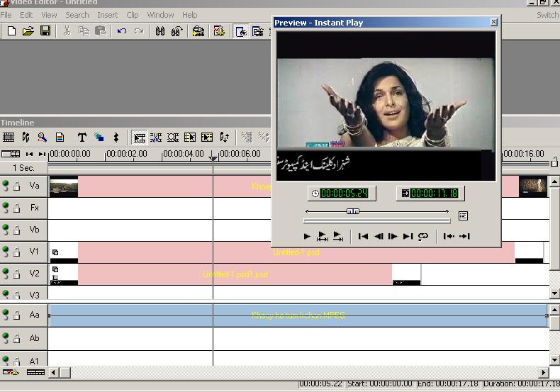
Task: Click the Paste clipboard icon
Action: pos(101,31)
